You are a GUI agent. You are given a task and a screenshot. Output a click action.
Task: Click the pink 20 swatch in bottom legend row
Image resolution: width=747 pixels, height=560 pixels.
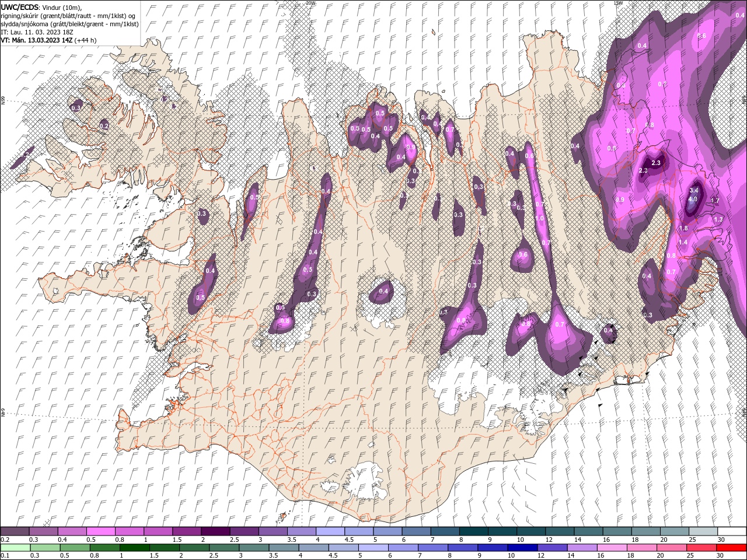pos(671,547)
